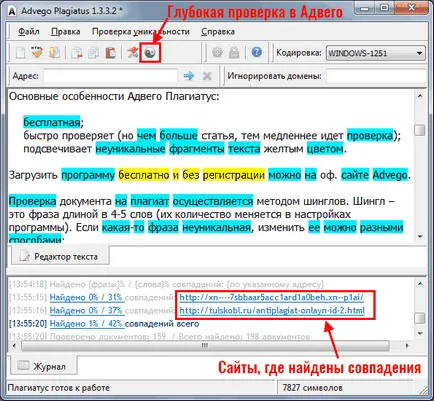Click the open document books icon
Screen dimensions: 434x401
[x=55, y=53]
